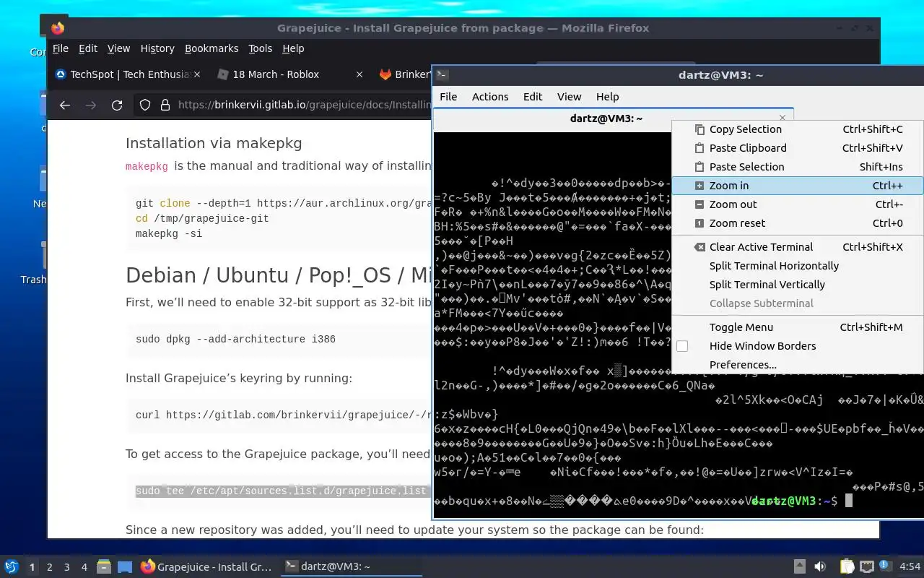
Task: Switch to the Brinker GitLab tab
Action: click(403, 74)
